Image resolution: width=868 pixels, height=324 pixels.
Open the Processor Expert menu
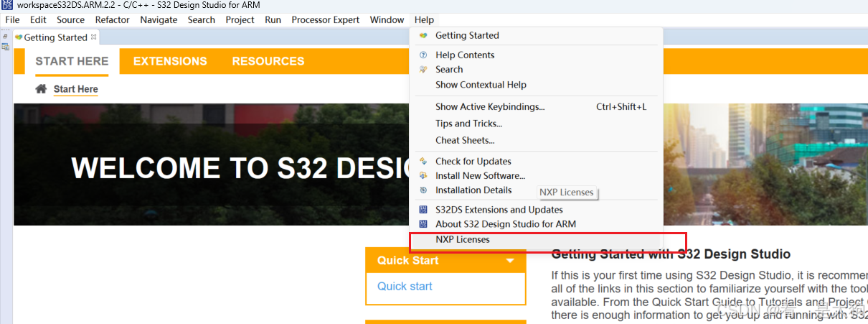click(x=326, y=19)
